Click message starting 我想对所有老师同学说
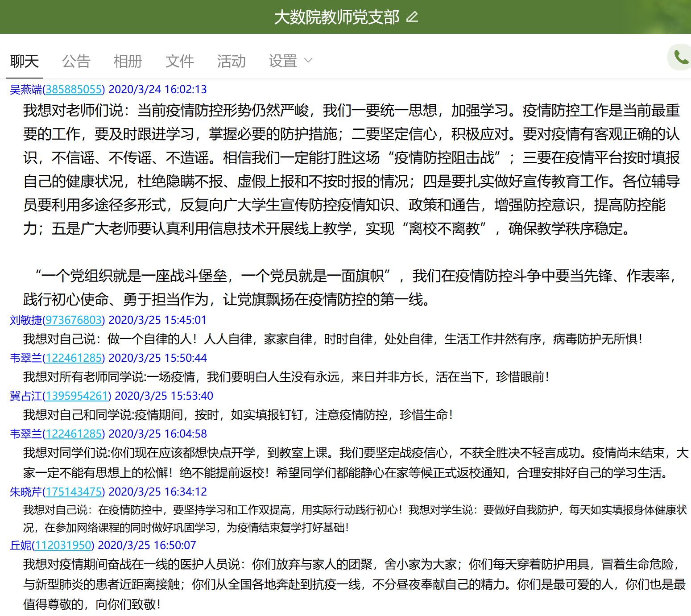Screen dimensions: 691x616 (286, 377)
